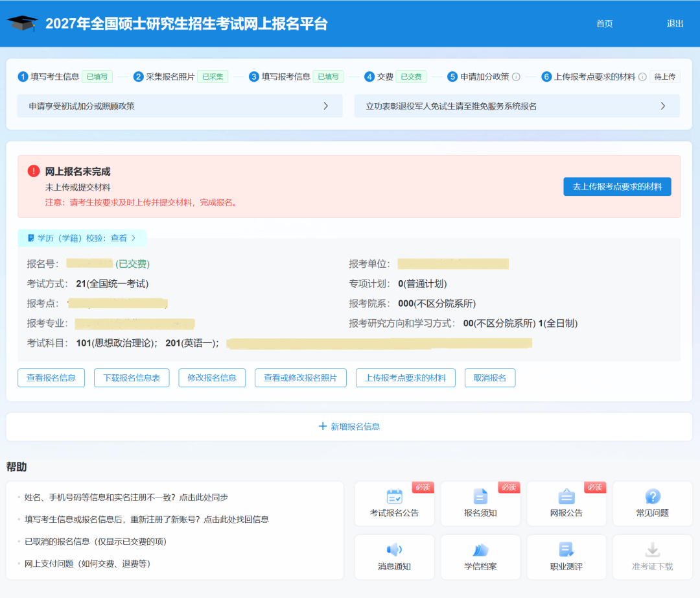Click 退出 to log out
The height and width of the screenshot is (598, 700).
point(675,23)
